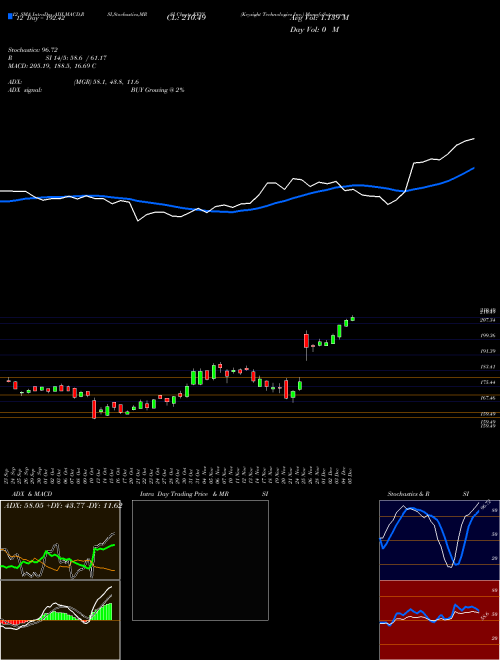Click the 'ADX & MACD' panel title
The width and height of the screenshot is (500, 660).
(x=32, y=494)
